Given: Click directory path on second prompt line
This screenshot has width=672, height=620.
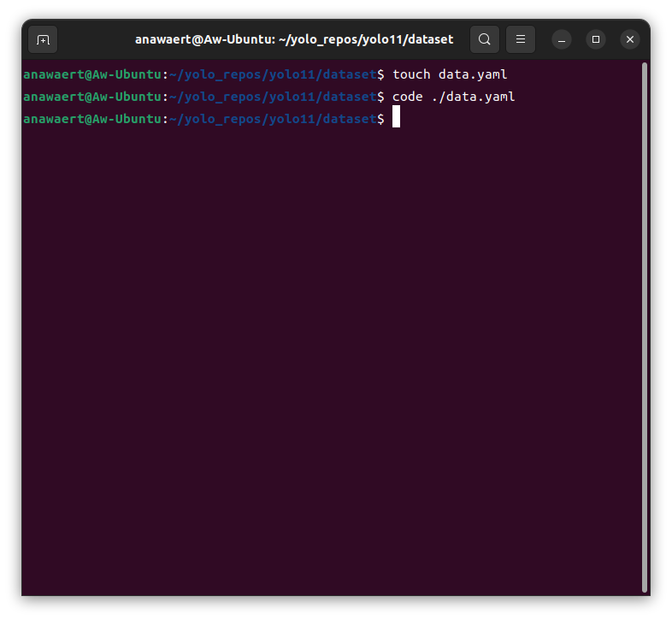Looking at the screenshot, I should (273, 97).
